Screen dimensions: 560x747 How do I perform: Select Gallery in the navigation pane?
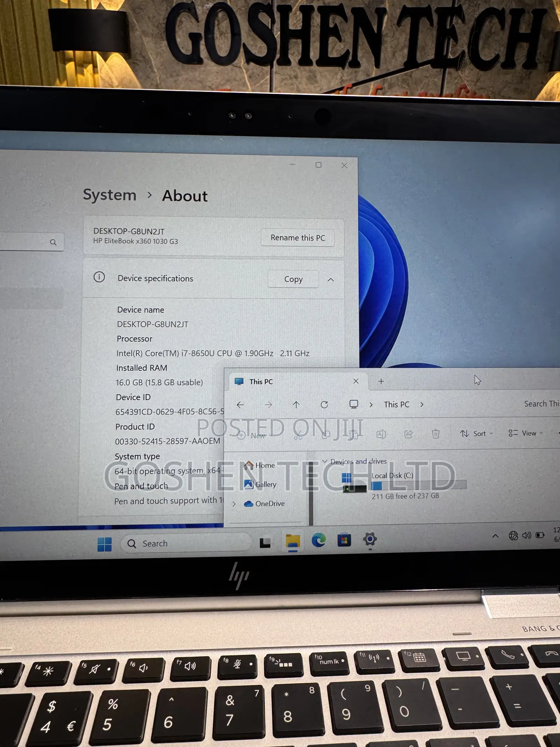point(260,484)
